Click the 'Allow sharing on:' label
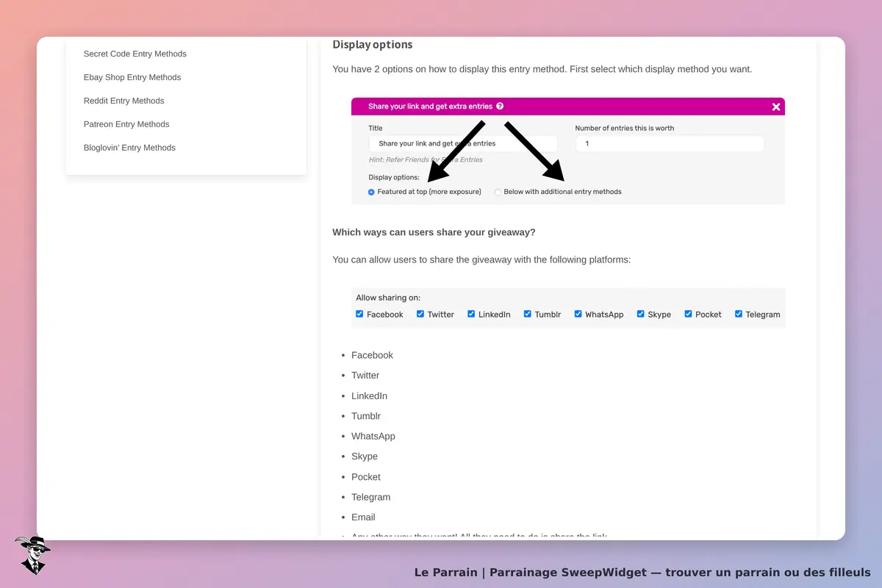882x588 pixels. coord(388,298)
